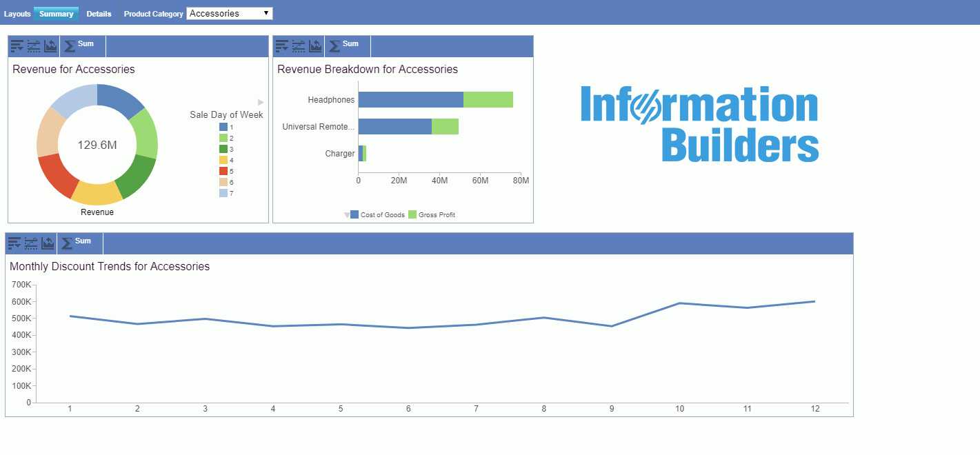
Task: Click Revenue Breakdown for Accessories title
Action: tap(368, 69)
